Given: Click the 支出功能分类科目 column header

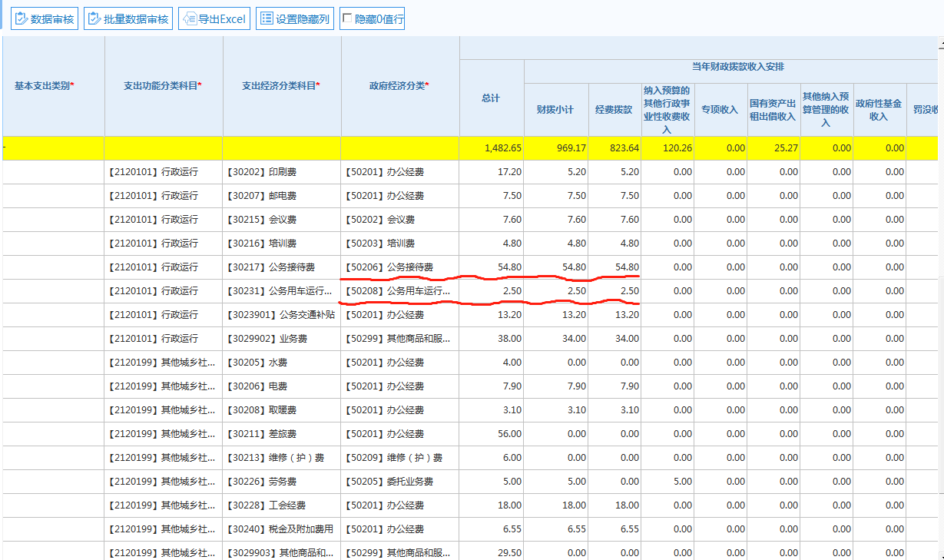Looking at the screenshot, I should coord(163,86).
